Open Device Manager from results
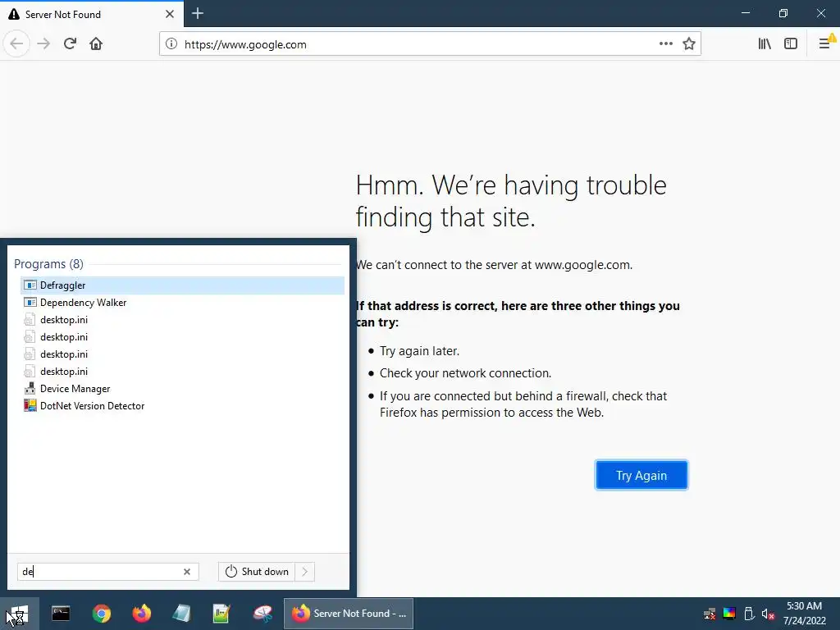This screenshot has width=840, height=630. point(182,388)
